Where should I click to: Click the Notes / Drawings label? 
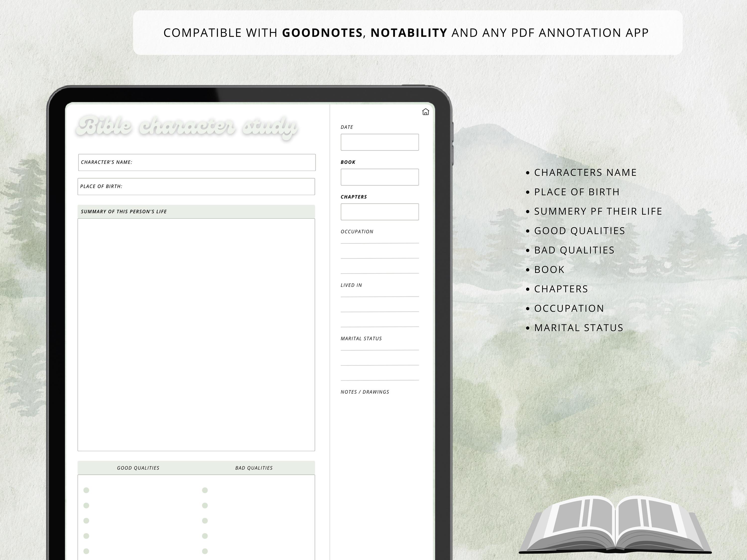365,392
